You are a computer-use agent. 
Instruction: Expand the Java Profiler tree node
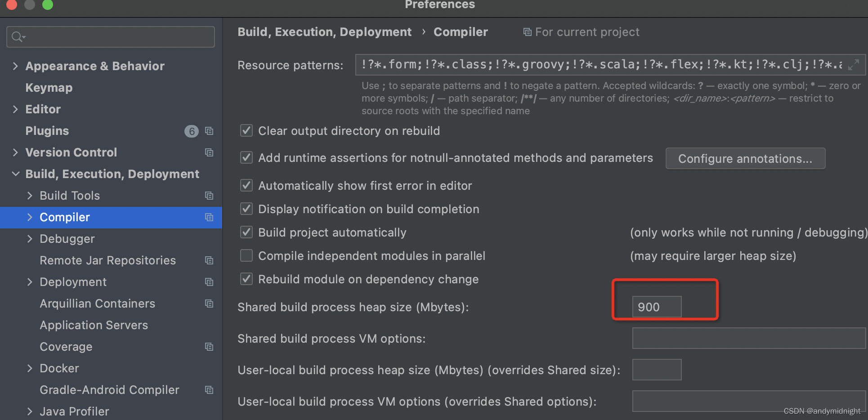[x=30, y=411]
